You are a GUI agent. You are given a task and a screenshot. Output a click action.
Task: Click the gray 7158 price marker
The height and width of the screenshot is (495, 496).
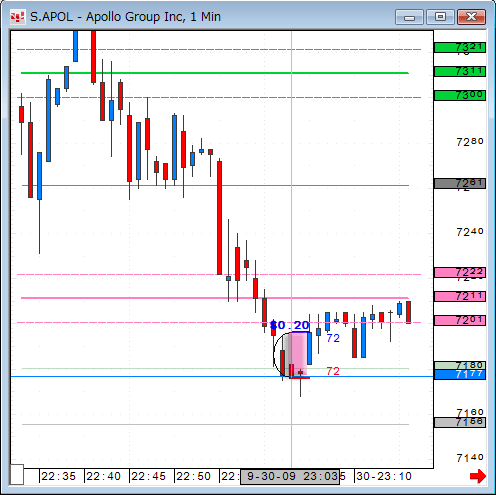(460, 422)
